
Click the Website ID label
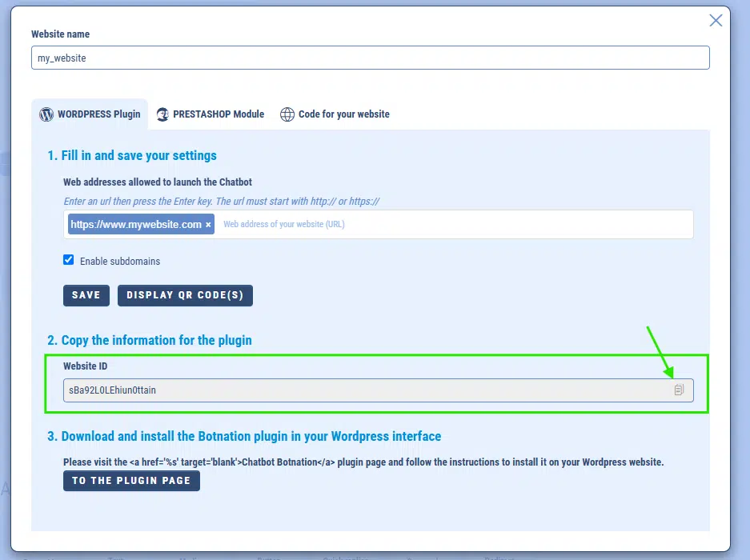click(x=86, y=366)
